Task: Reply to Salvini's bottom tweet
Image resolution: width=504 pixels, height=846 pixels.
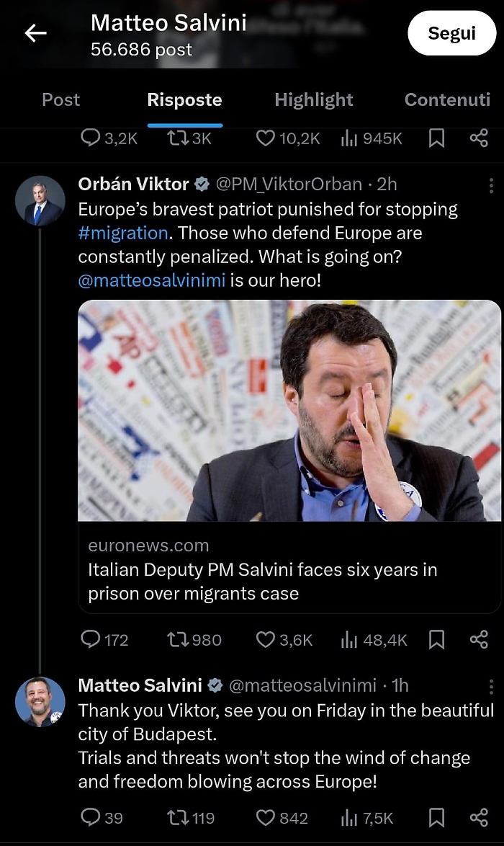Action: coord(90,817)
